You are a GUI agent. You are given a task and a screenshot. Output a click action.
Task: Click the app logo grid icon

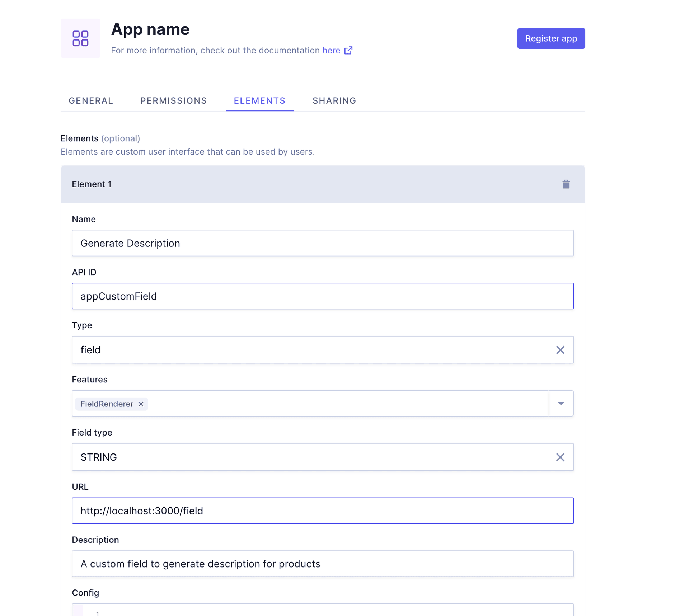pos(81,38)
